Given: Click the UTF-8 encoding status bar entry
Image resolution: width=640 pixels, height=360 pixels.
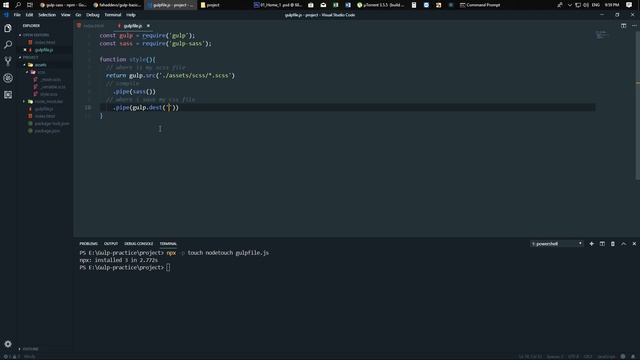Looking at the screenshot, I should coord(573,356).
